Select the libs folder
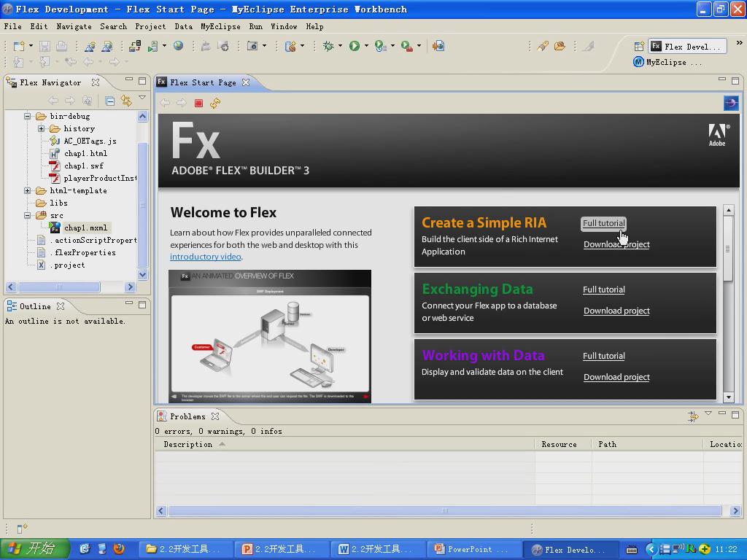Viewport: 747px width, 560px height. pos(58,203)
